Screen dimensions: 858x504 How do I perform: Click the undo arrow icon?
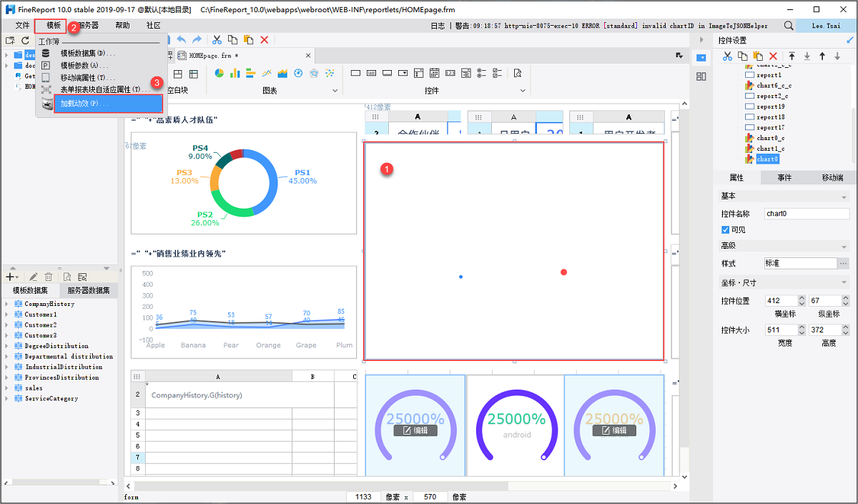pos(182,40)
